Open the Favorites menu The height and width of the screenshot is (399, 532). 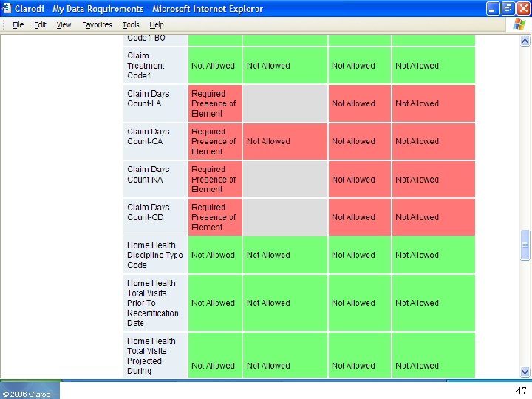click(97, 25)
